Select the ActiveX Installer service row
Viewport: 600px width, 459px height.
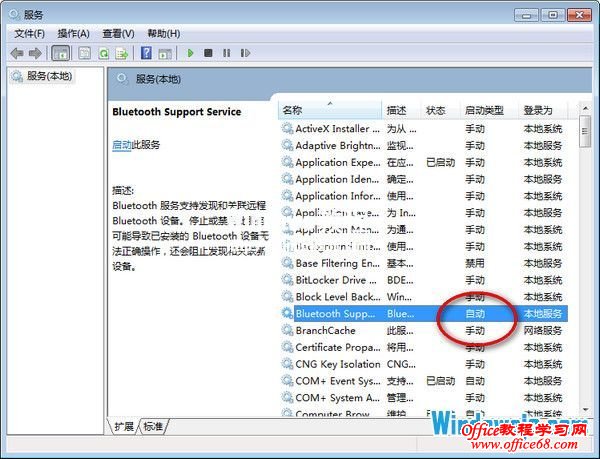point(424,129)
